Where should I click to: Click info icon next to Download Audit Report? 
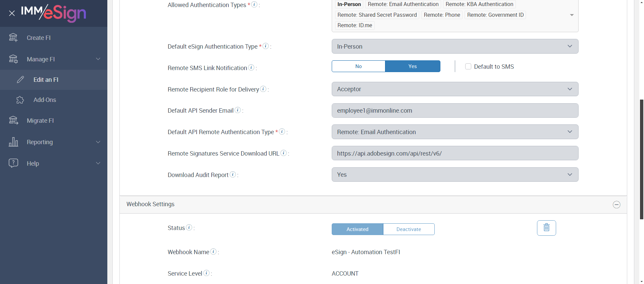click(233, 174)
